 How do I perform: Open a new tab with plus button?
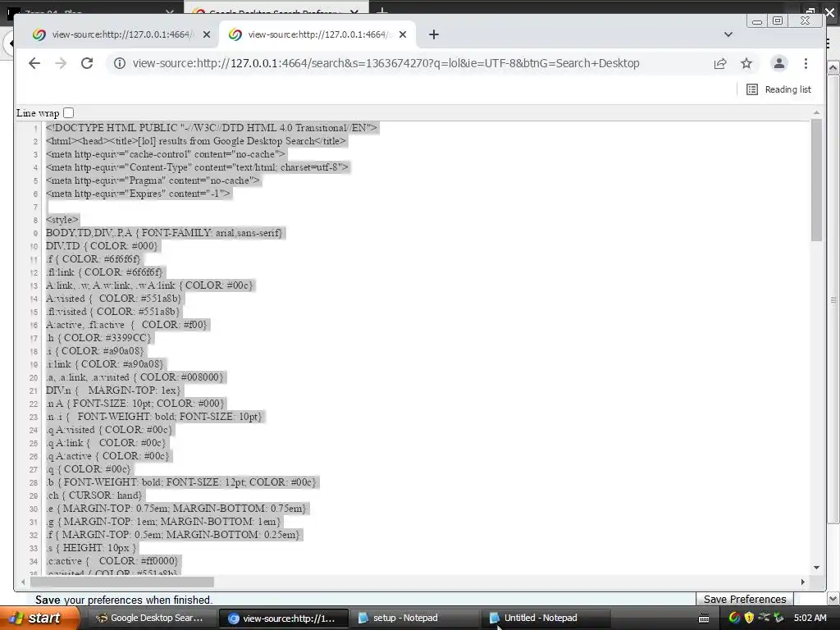(434, 34)
